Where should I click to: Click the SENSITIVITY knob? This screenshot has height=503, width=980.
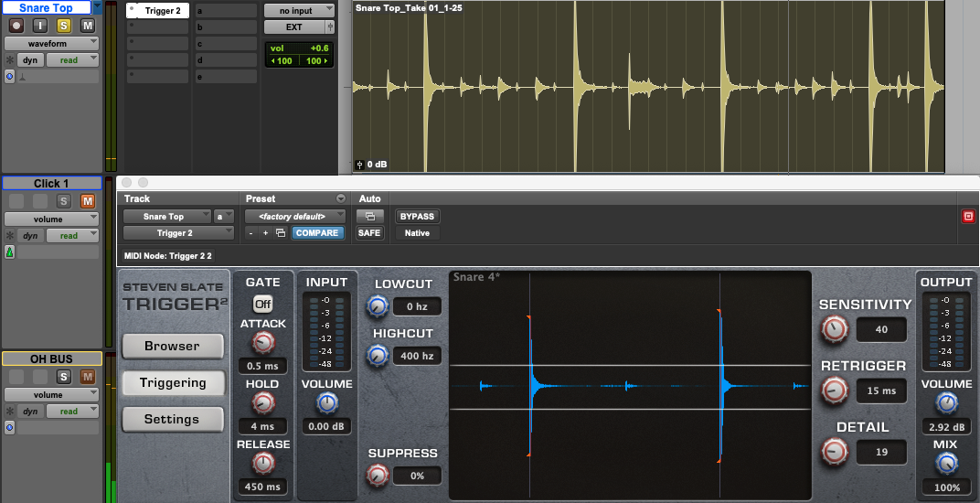tap(834, 328)
